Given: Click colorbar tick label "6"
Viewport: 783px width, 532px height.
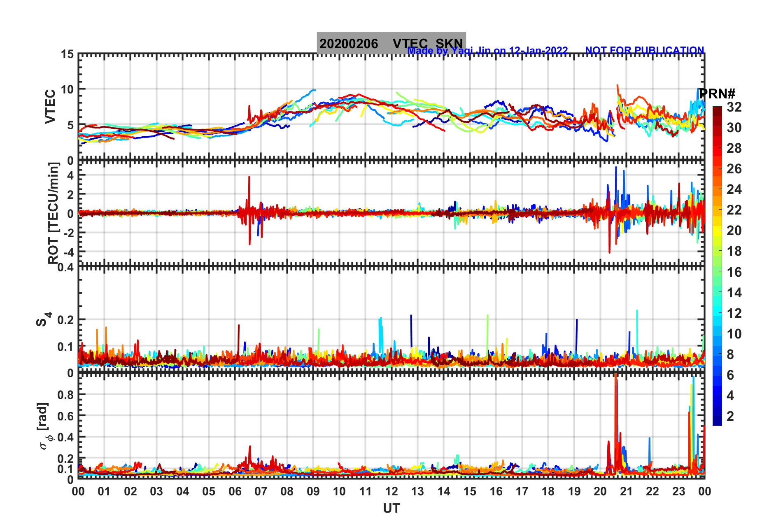Looking at the screenshot, I should click(730, 375).
